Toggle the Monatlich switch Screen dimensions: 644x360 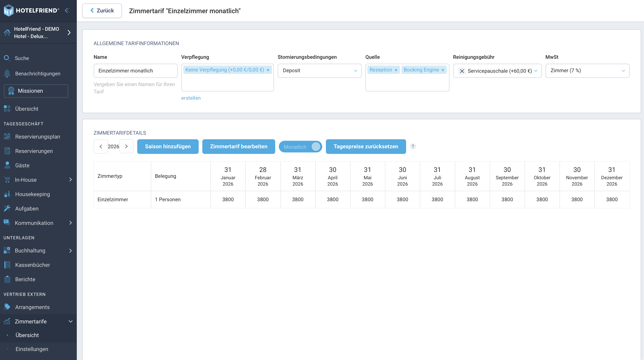[300, 147]
